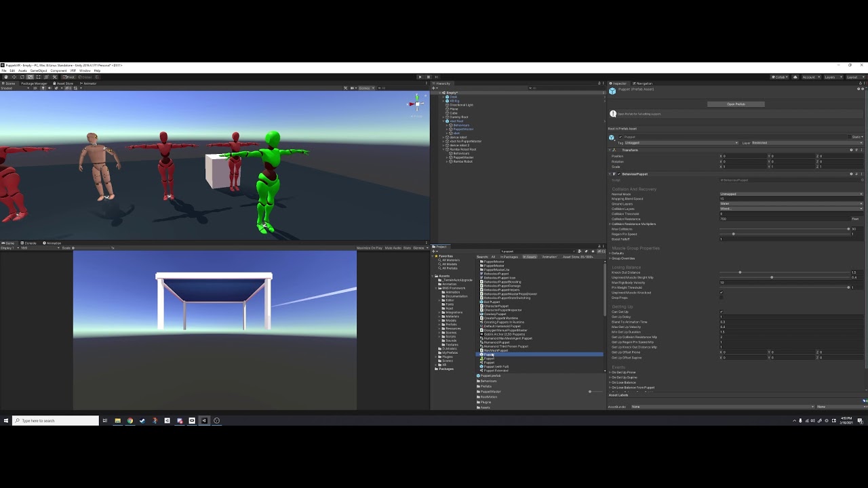Screen dimensions: 868x488
Task: Select the Scale tool in toolbar
Action: [31, 77]
